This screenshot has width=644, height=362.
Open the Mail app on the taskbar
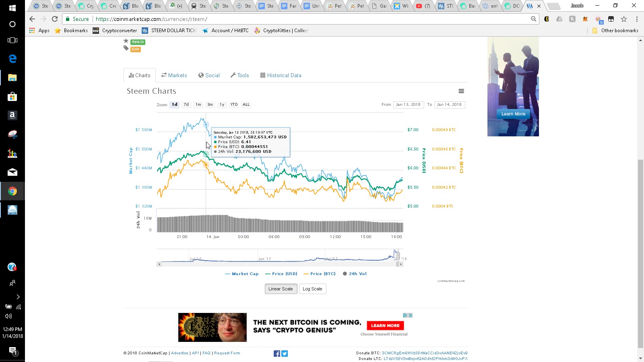(12, 172)
